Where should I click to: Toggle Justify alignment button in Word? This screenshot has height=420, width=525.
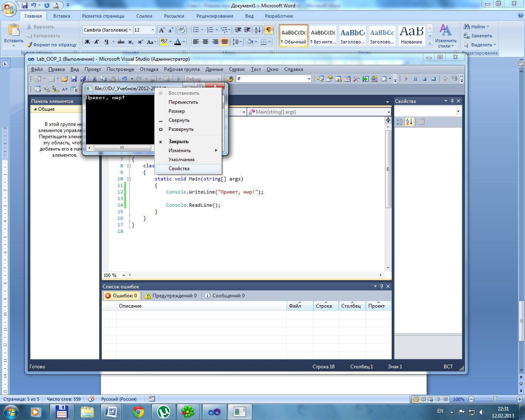point(224,42)
